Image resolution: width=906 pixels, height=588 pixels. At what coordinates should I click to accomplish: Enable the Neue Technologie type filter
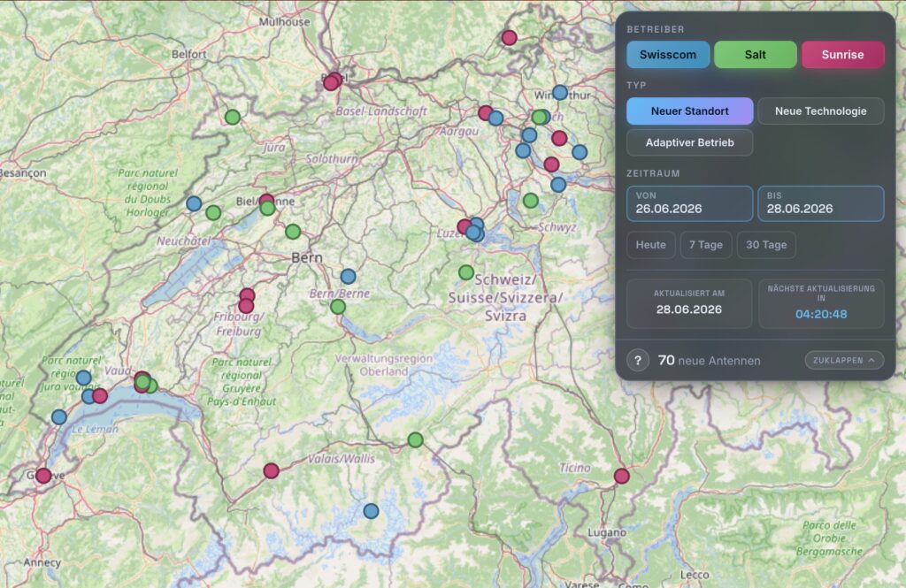coord(820,111)
